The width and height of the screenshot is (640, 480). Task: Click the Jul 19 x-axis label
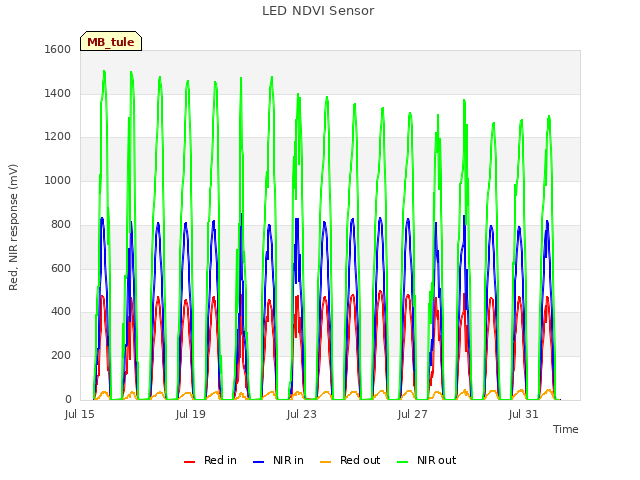click(x=191, y=414)
